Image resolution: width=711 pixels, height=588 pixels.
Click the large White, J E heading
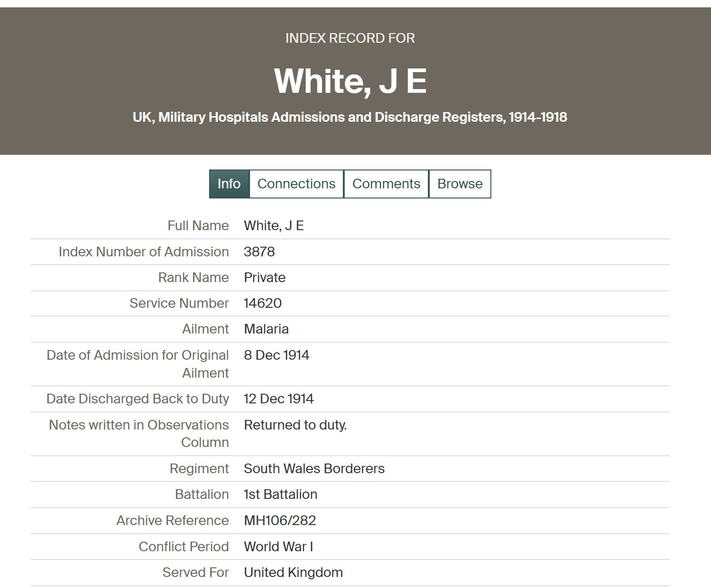coord(350,81)
